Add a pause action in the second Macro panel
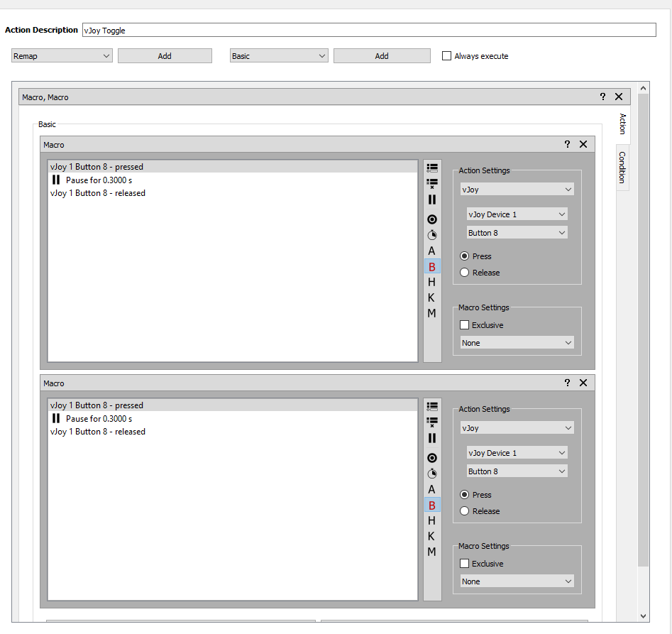The image size is (672, 634). [x=432, y=438]
